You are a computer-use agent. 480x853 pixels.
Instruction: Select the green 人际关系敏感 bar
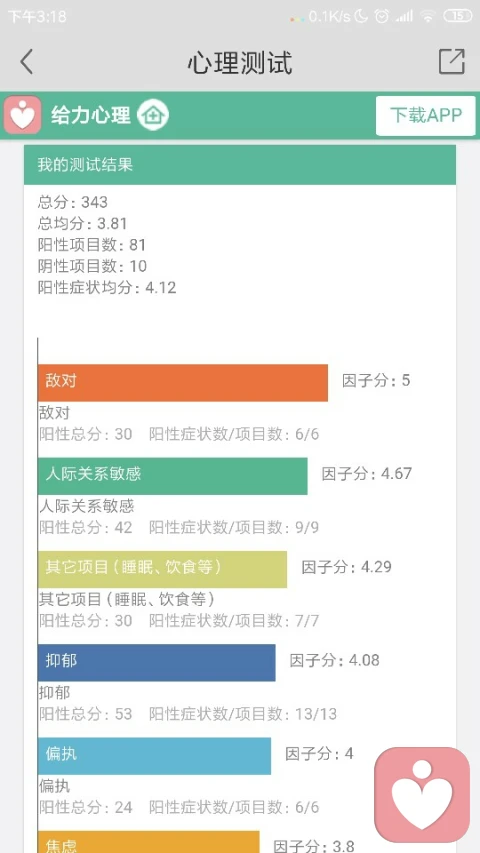[173, 476]
